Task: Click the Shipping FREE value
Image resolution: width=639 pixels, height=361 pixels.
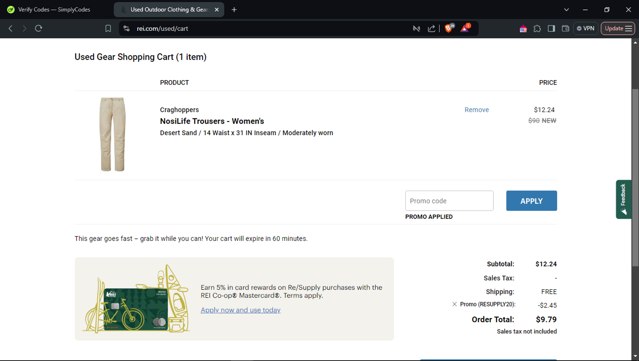Action: click(549, 292)
